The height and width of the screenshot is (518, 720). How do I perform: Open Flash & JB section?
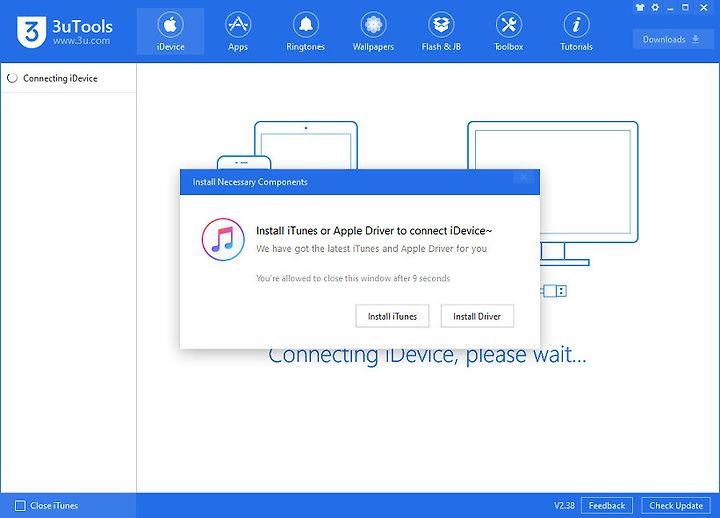[x=441, y=31]
